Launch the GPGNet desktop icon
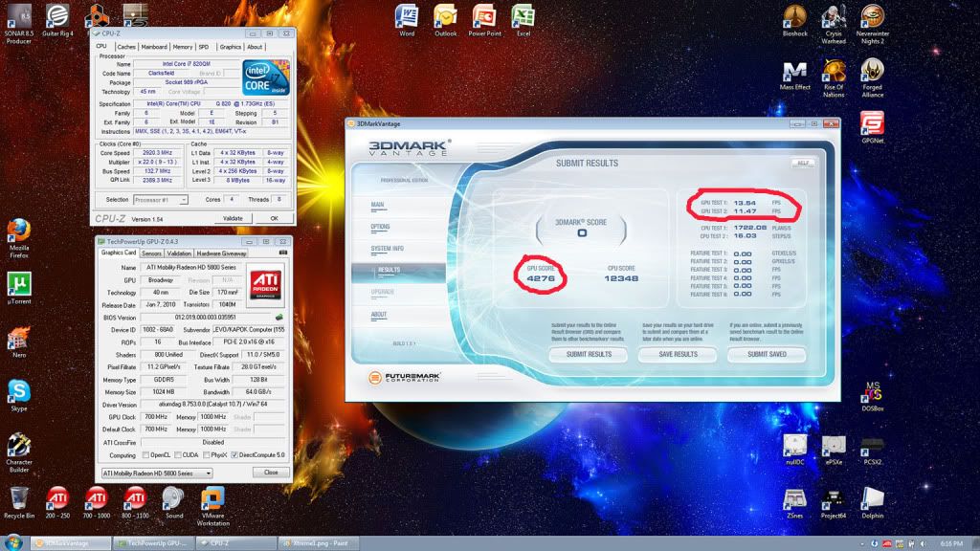Viewport: 980px width, 551px height. point(873,127)
